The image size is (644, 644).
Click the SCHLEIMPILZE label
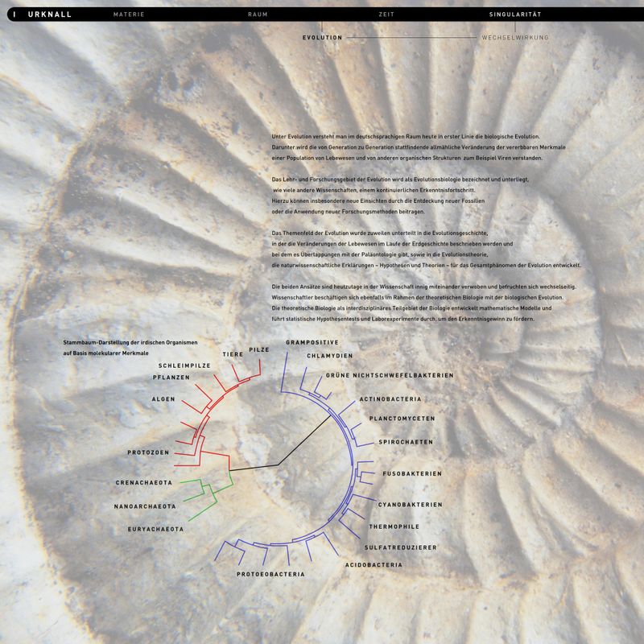[x=184, y=365]
